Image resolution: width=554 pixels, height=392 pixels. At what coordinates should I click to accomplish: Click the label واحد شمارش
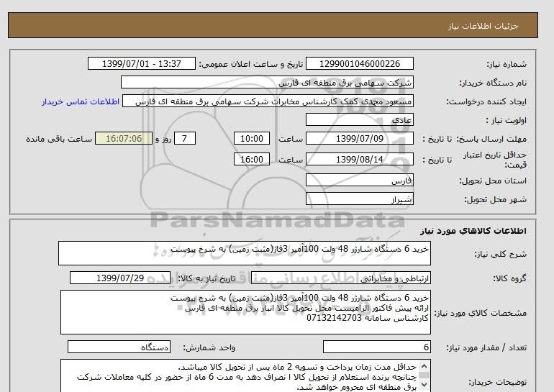coord(209,348)
